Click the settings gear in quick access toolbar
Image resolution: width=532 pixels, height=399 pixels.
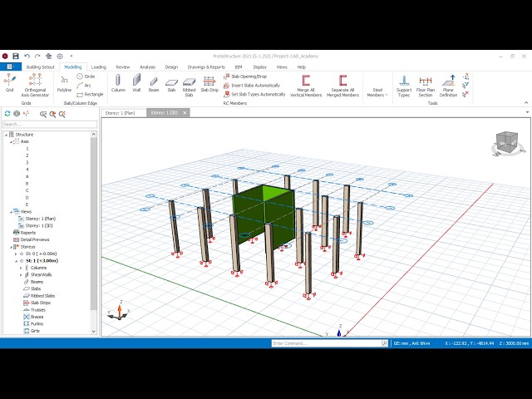coord(60,56)
